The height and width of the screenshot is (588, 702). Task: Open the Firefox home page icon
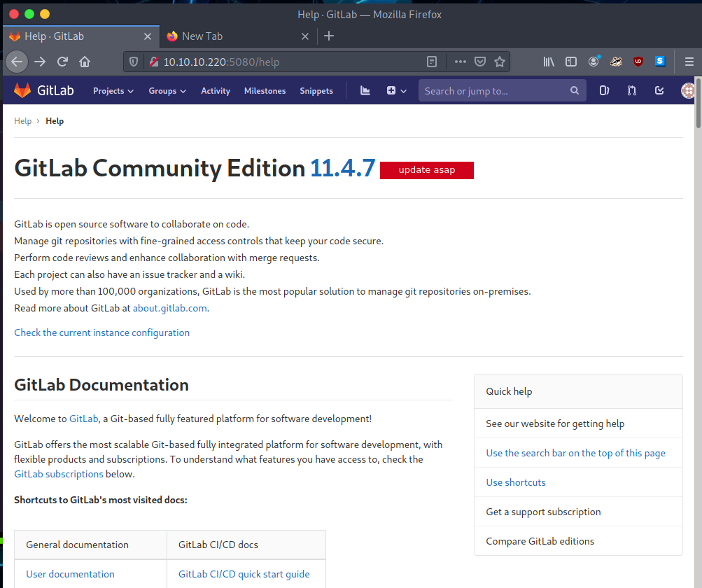pyautogui.click(x=85, y=62)
